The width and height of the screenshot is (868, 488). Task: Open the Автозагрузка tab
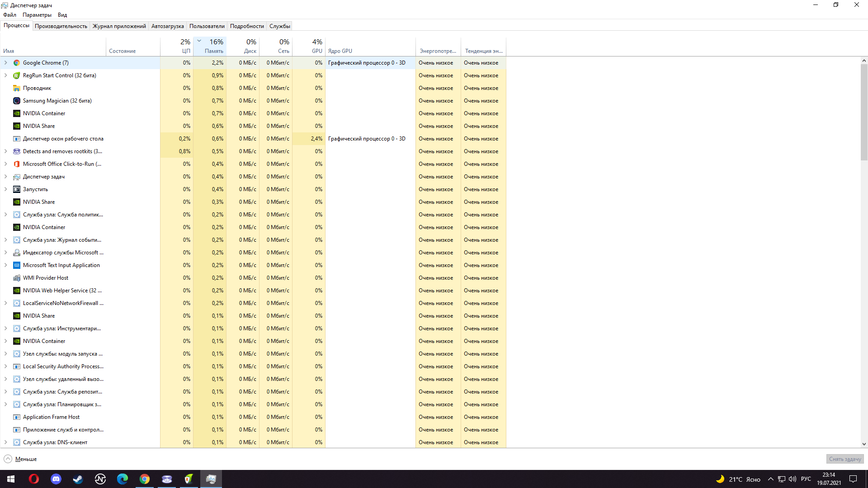[167, 26]
